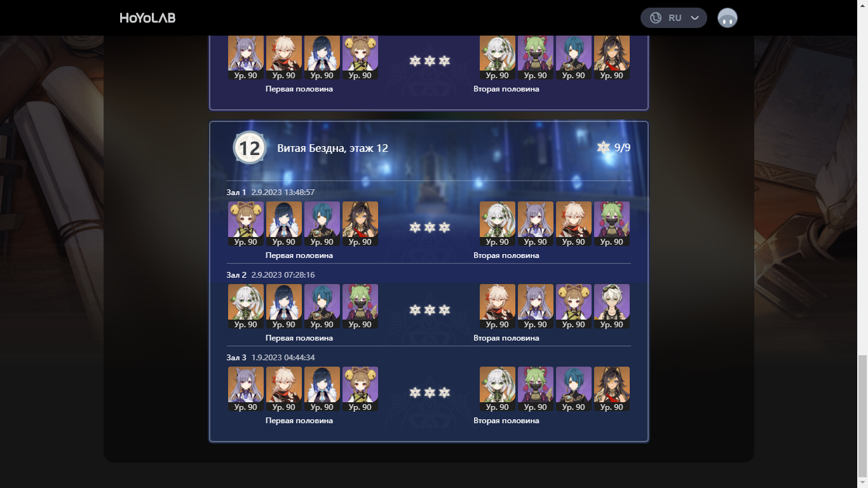Click the page vertical scrollbar thumb
This screenshot has width=868, height=488.
862,415
